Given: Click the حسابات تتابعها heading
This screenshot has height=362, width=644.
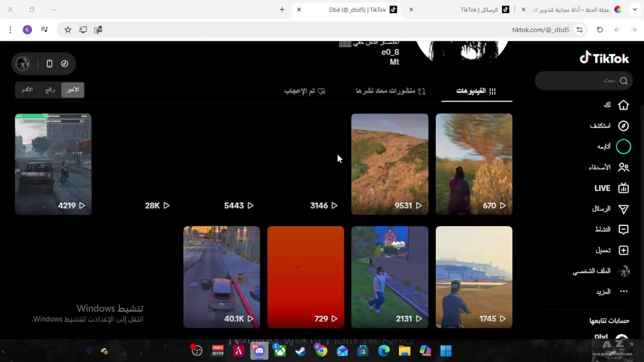Looking at the screenshot, I should (609, 321).
